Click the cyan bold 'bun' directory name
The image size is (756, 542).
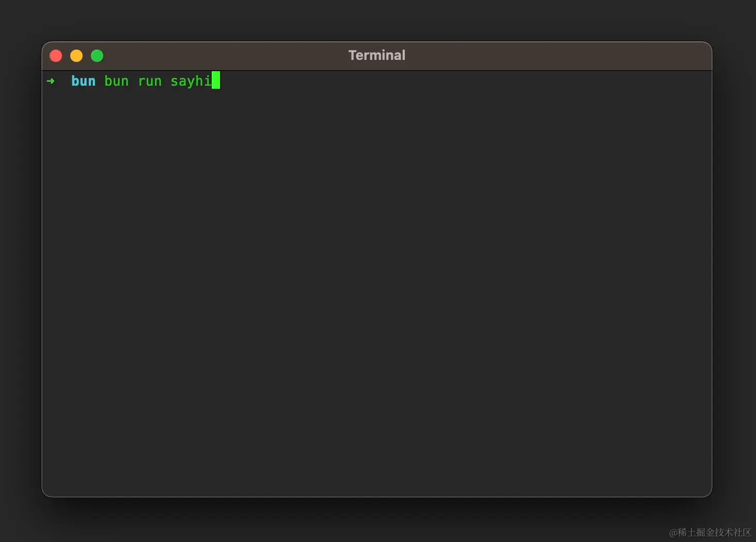click(x=83, y=81)
